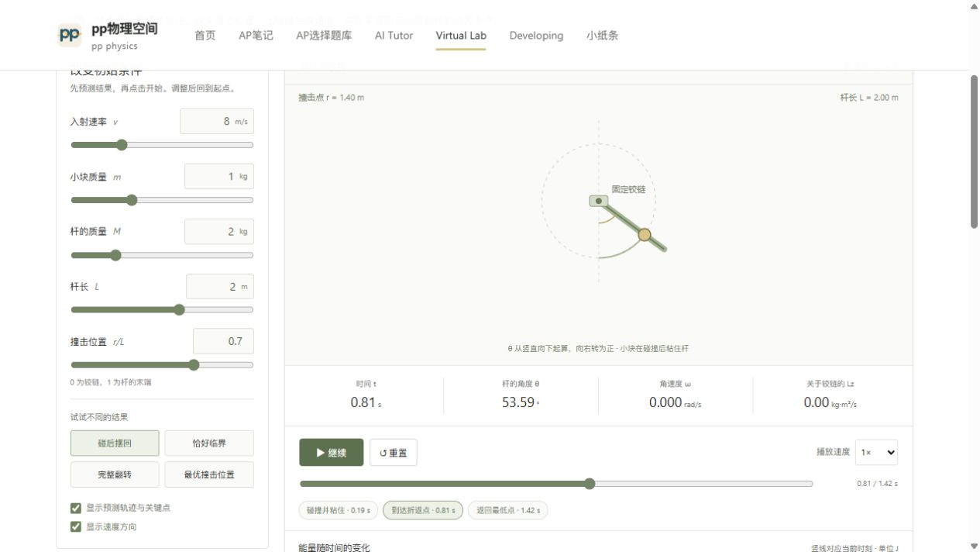Adjust the 杆的质量 slider handle
This screenshot has width=980, height=552.
[115, 255]
